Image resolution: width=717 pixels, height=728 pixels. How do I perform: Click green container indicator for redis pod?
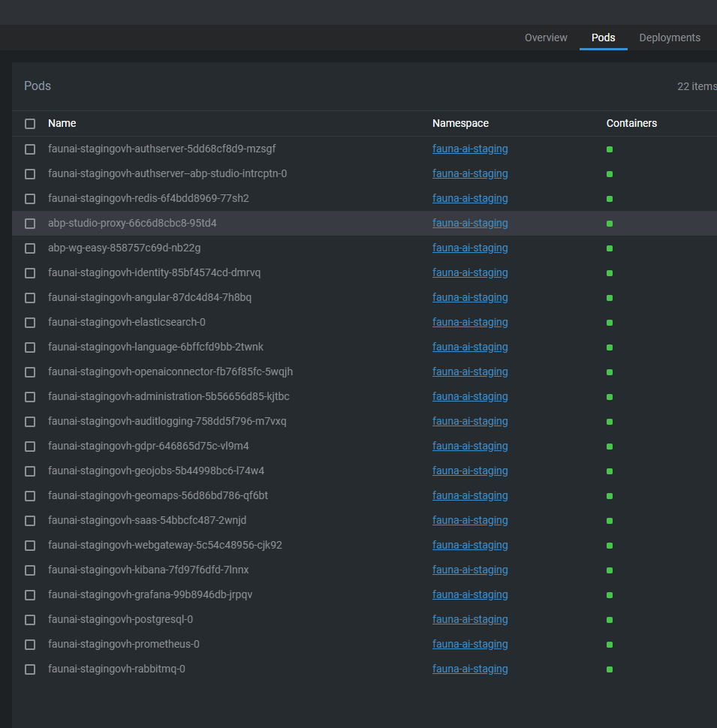pyautogui.click(x=610, y=199)
